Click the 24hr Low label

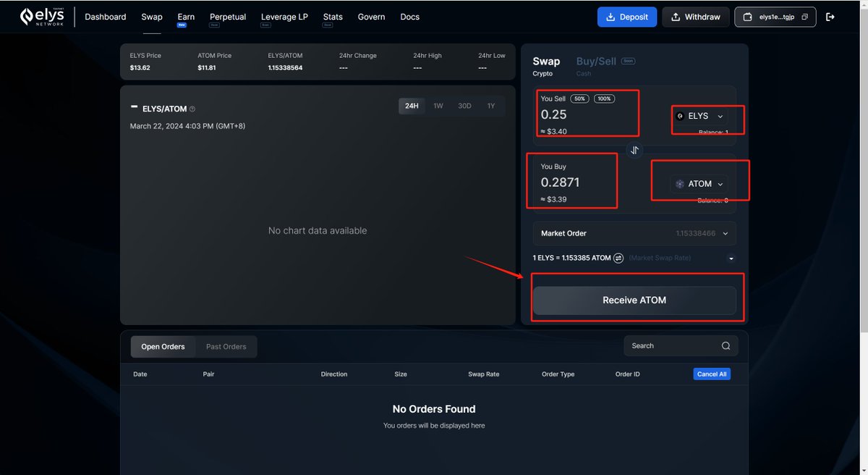pos(492,56)
